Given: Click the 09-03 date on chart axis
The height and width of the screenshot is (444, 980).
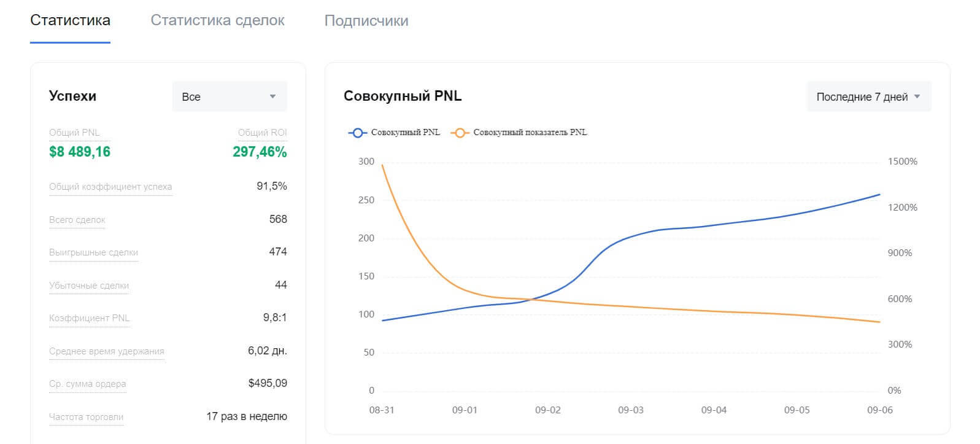Looking at the screenshot, I should point(631,410).
